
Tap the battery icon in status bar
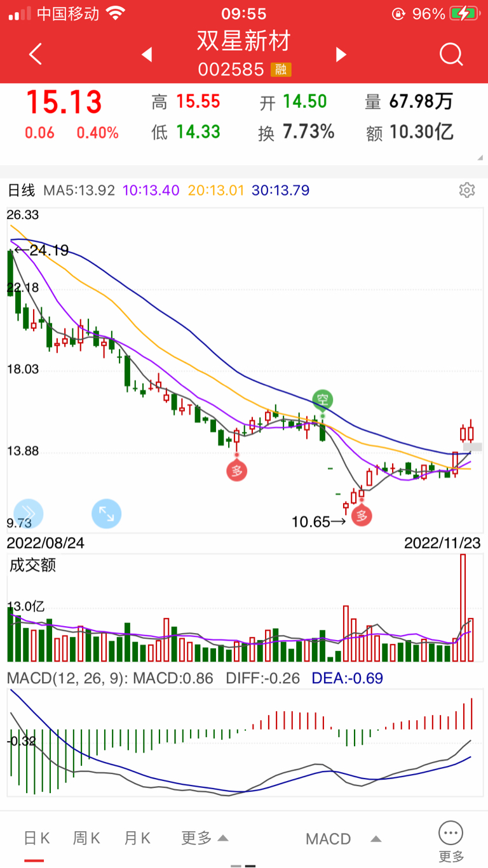tap(464, 13)
